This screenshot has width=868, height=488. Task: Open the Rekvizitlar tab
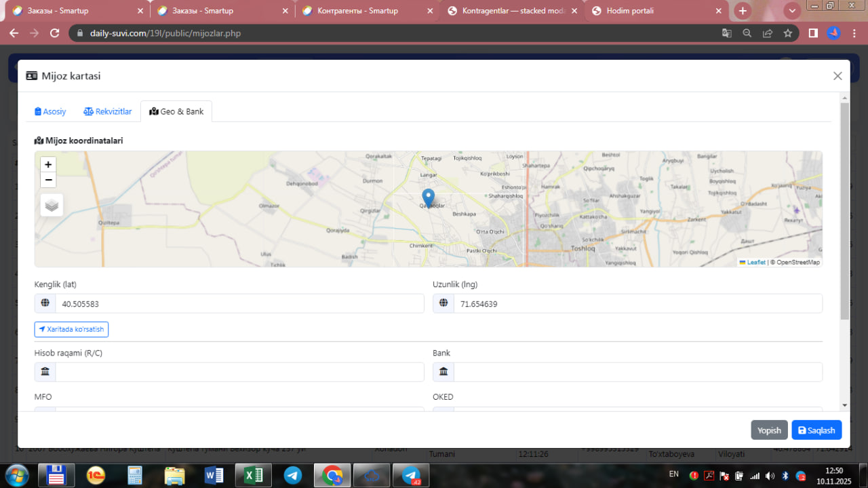(108, 111)
